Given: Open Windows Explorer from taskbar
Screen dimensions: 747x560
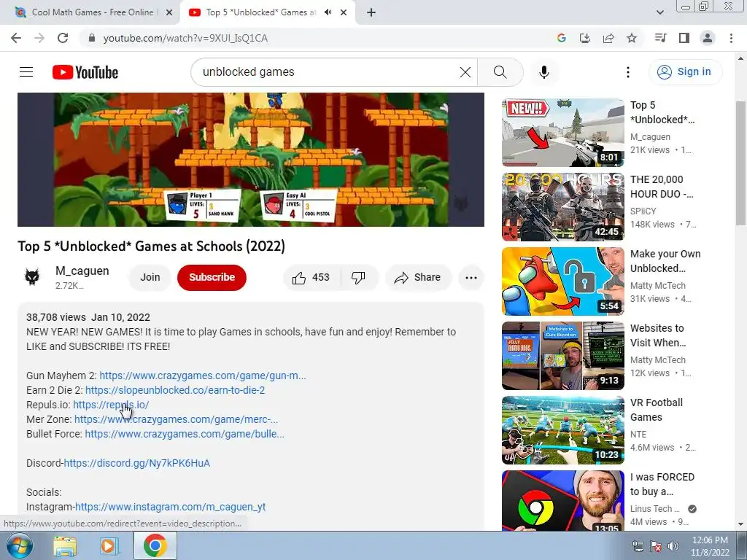Looking at the screenshot, I should pos(65,546).
